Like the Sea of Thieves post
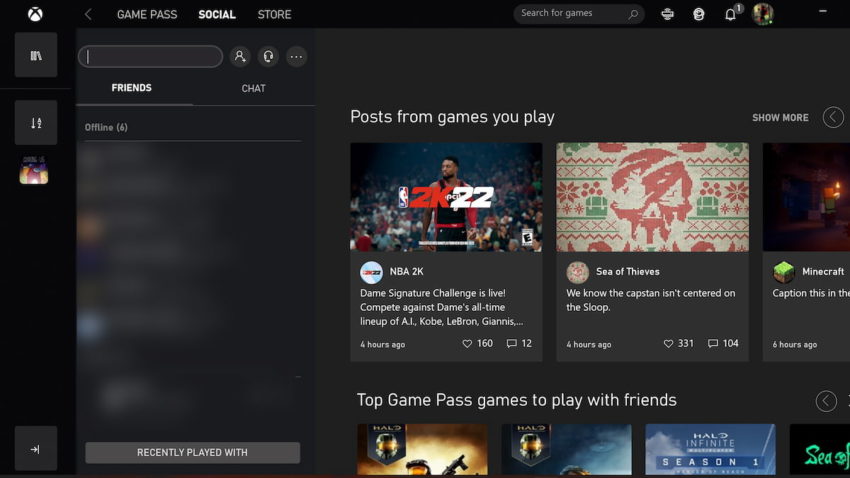 tap(668, 344)
